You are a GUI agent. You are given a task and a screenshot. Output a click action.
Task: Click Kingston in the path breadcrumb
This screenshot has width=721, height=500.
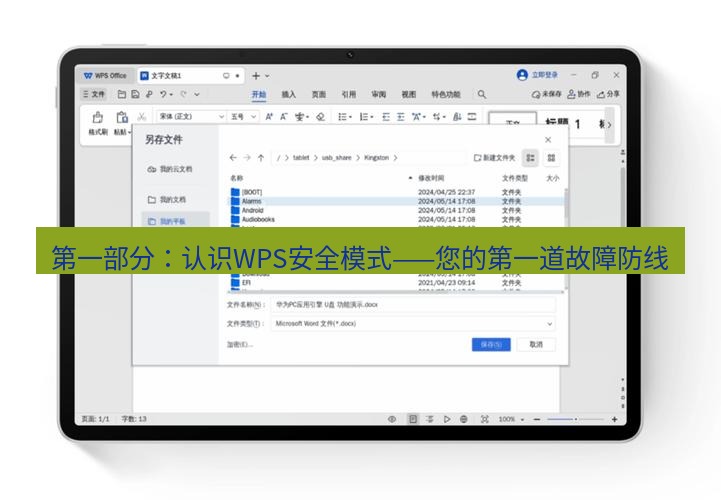point(376,158)
